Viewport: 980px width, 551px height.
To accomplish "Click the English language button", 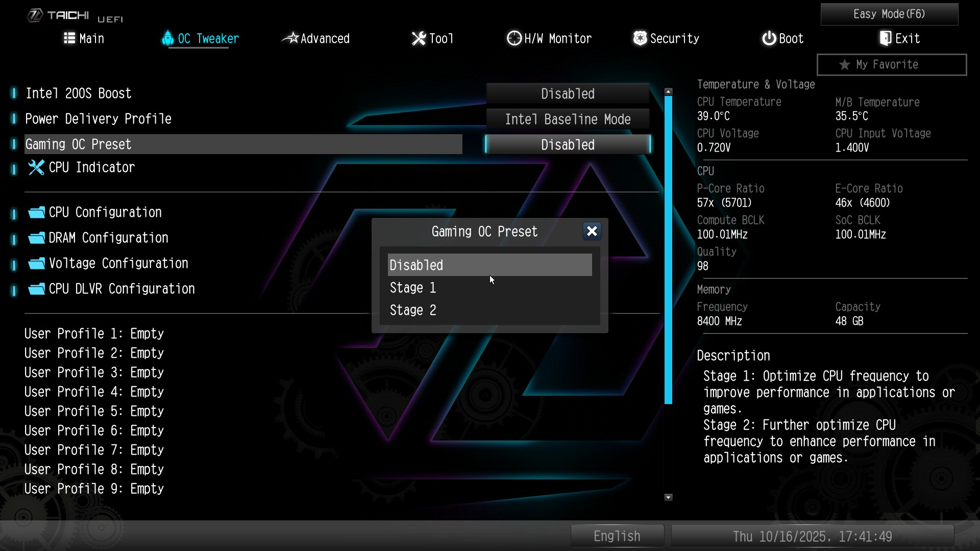I will [617, 536].
